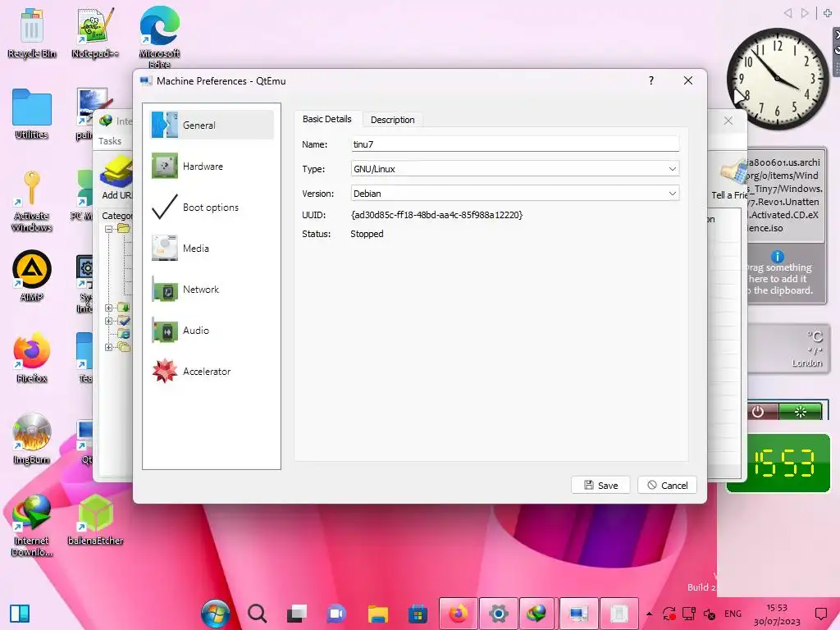The width and height of the screenshot is (840, 630).
Task: Open the Network preferences category
Action: (x=212, y=290)
